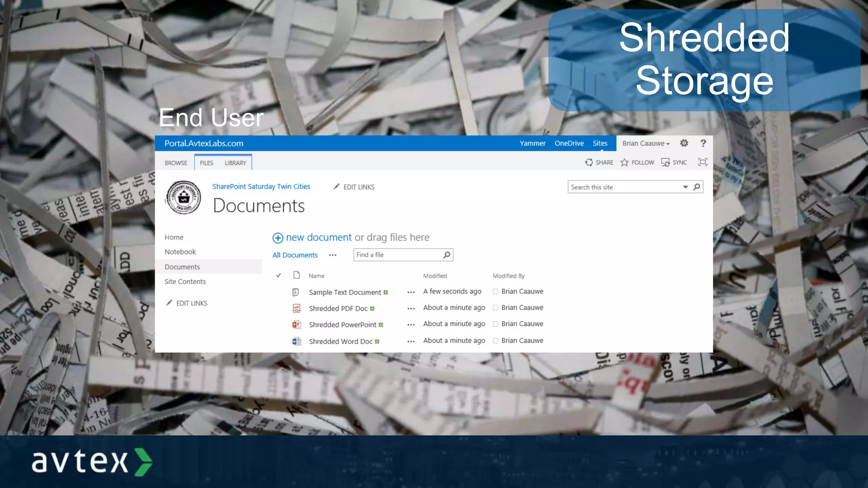
Task: Click the Documents page title
Action: click(x=259, y=206)
